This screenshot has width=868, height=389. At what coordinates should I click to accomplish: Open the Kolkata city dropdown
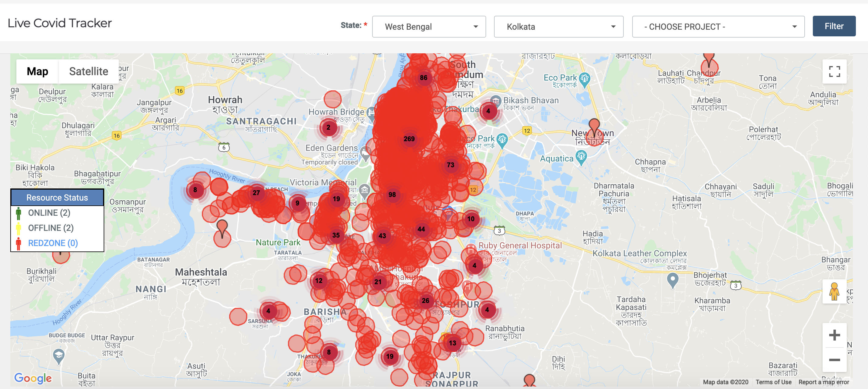tap(558, 27)
